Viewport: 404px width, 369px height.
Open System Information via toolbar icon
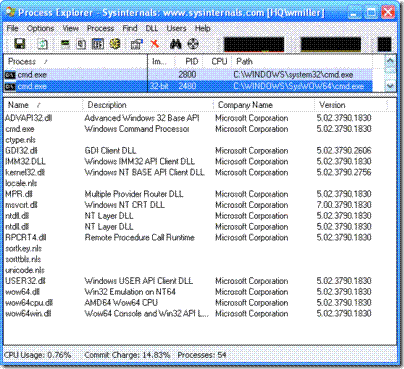click(65, 44)
